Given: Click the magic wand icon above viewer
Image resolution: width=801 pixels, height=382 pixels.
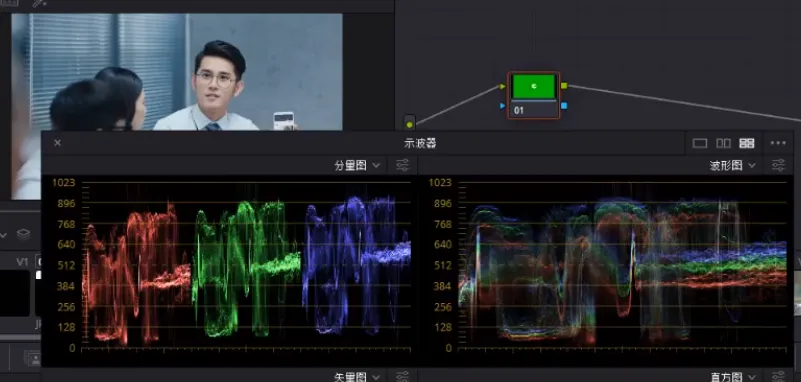Looking at the screenshot, I should tap(39, 3).
